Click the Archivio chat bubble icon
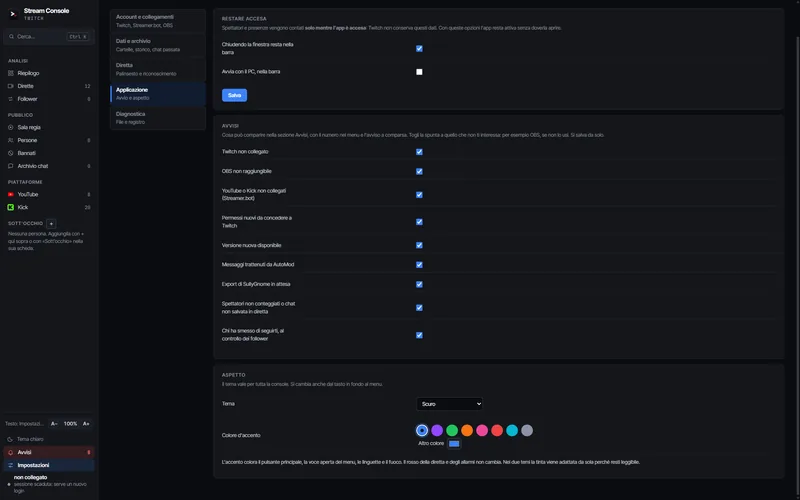This screenshot has height=500, width=800. (x=11, y=166)
